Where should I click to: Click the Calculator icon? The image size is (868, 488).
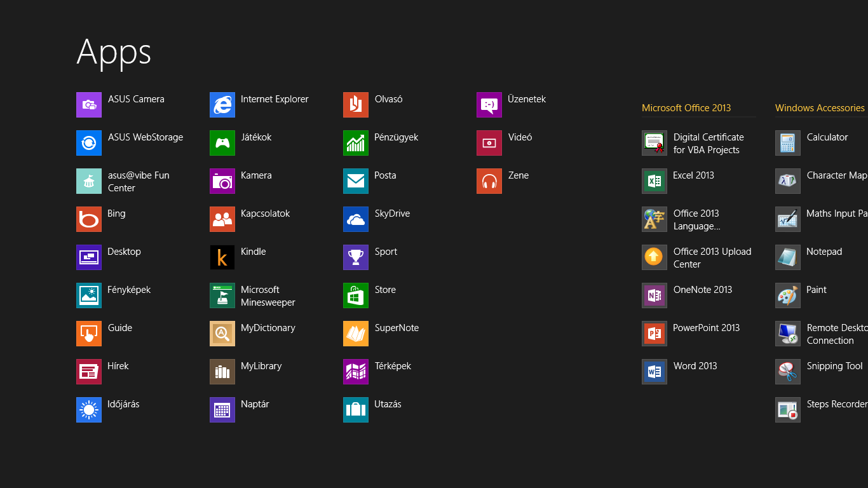pyautogui.click(x=787, y=143)
